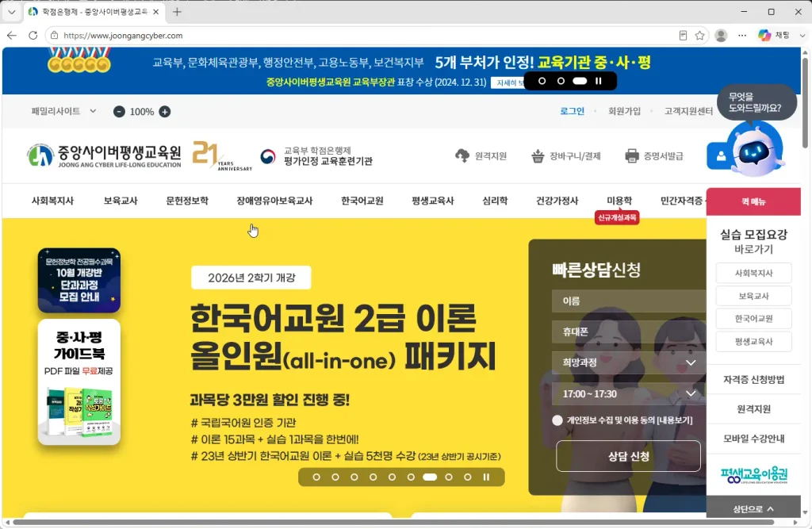This screenshot has height=529, width=812.
Task: Decrease page zoom with minus icon
Action: pyautogui.click(x=119, y=111)
